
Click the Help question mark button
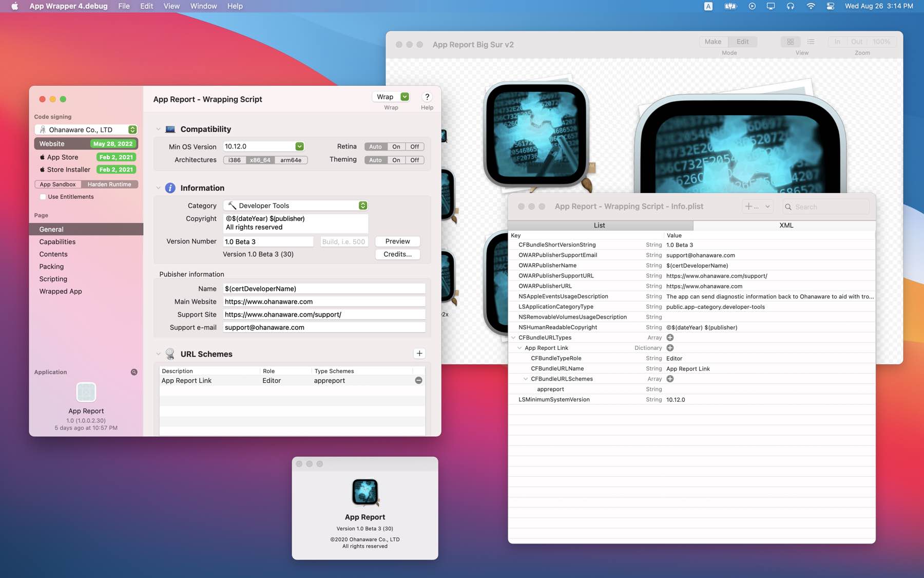427,97
